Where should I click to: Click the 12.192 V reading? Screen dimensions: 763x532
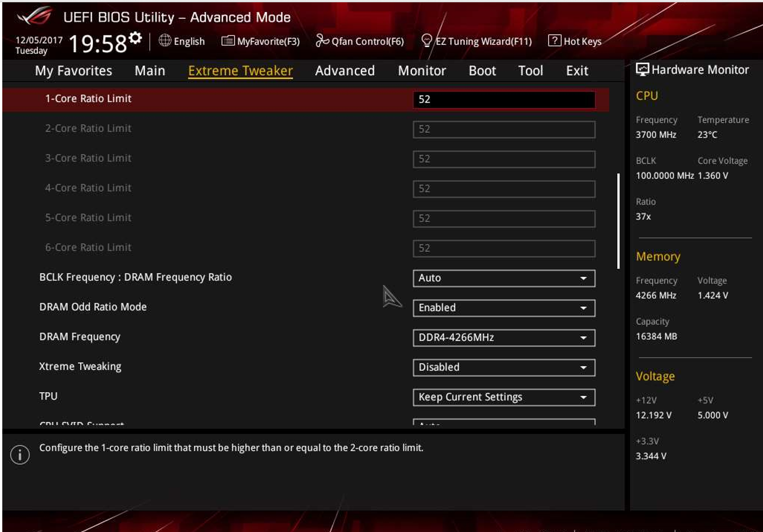(x=654, y=415)
